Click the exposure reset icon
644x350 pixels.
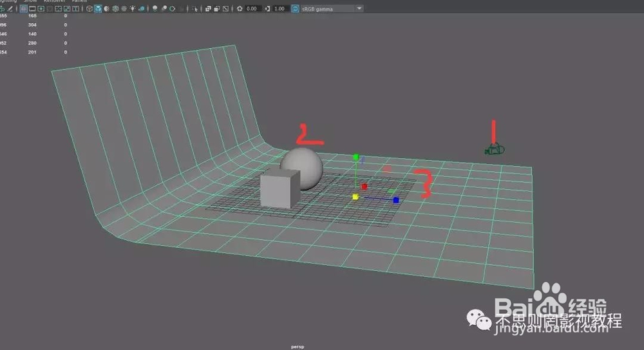(240, 8)
